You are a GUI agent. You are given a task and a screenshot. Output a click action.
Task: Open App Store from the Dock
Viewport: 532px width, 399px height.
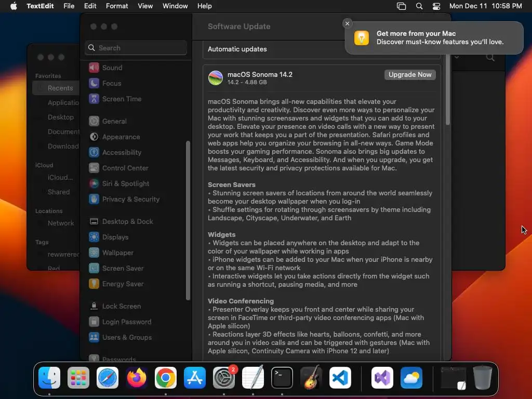(x=195, y=378)
